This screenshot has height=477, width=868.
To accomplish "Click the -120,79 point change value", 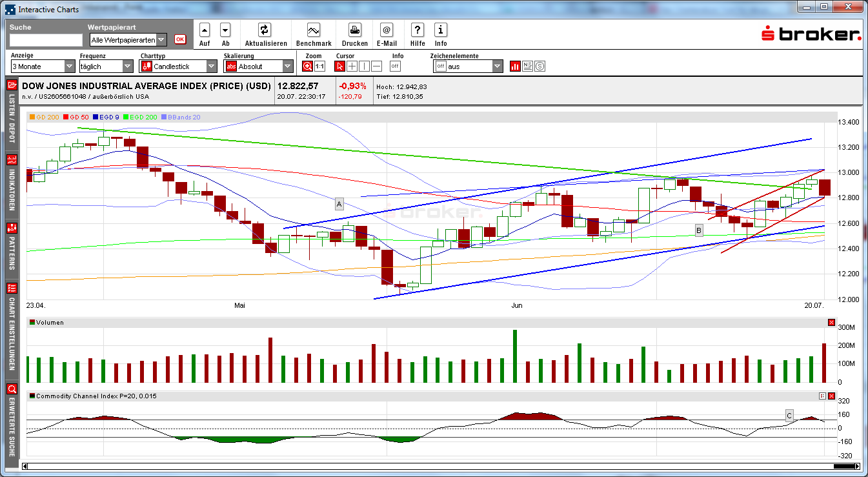I will click(350, 97).
